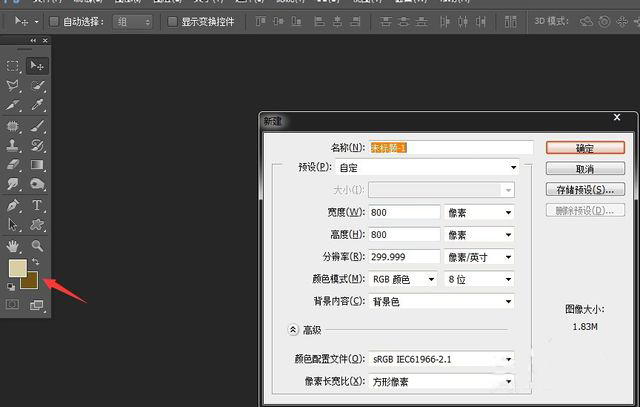Pick the Eyedropper tool

[x=37, y=106]
